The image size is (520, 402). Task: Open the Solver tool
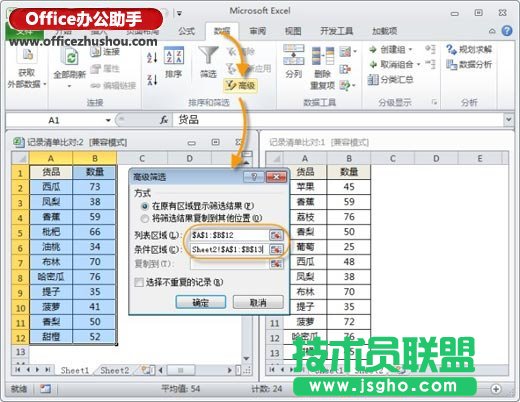tap(469, 50)
